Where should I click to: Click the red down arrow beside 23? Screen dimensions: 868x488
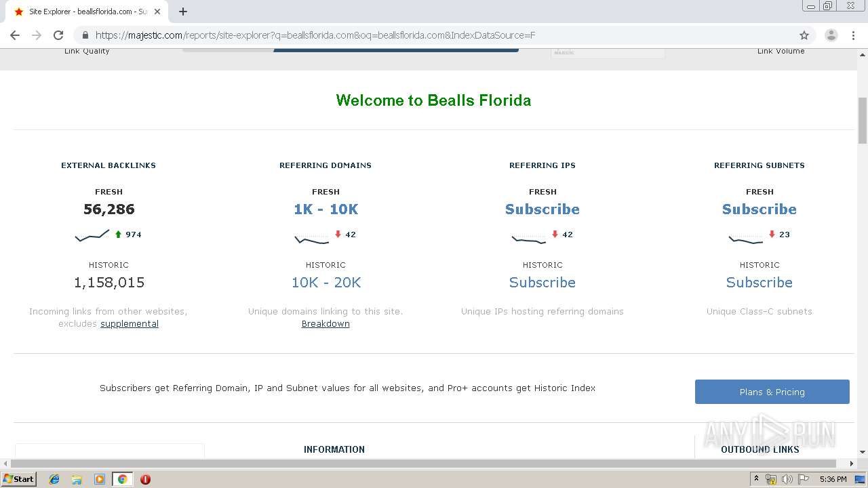[772, 235]
